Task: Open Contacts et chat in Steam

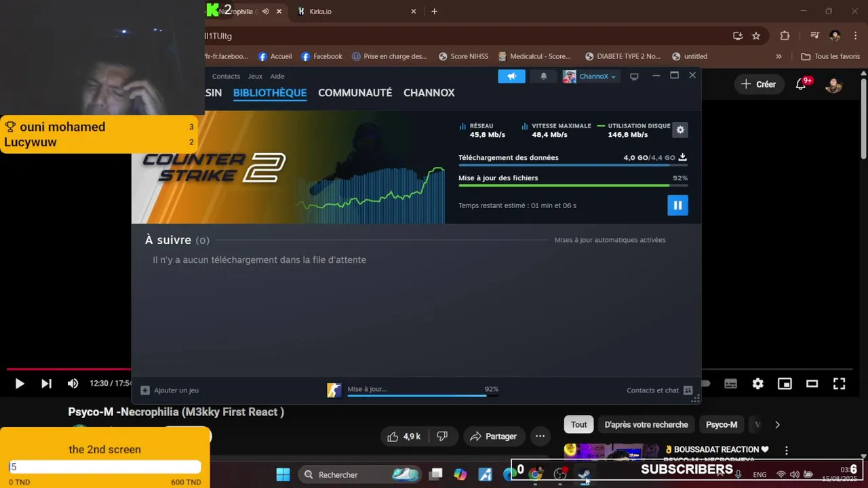Action: [660, 390]
